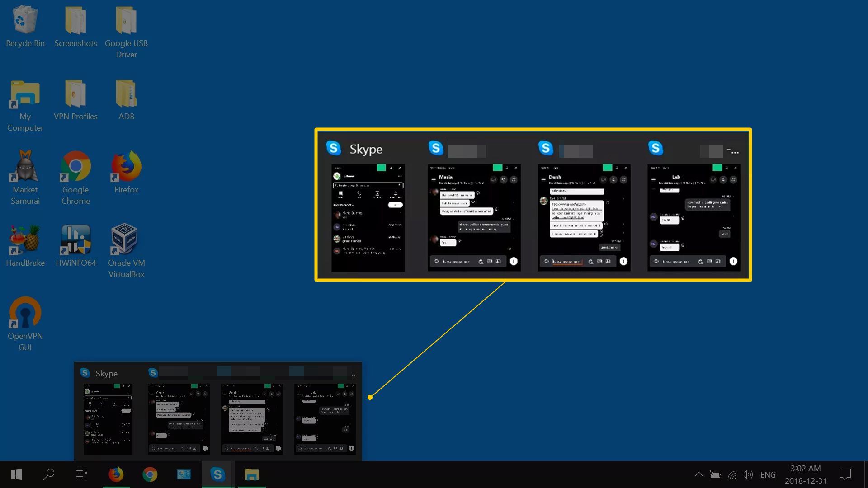Open the Recycle Bin desktop icon
Viewport: 868px width, 488px height.
point(25,26)
